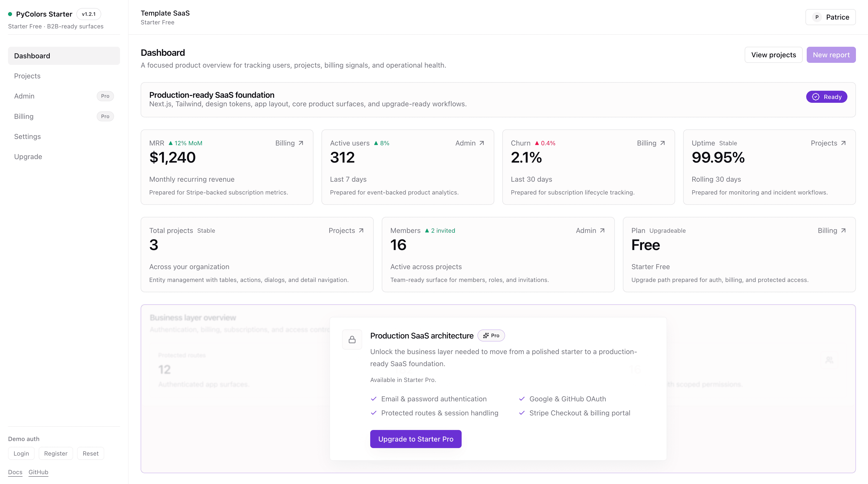
Task: Click the 'Demo auth' label
Action: (x=24, y=439)
